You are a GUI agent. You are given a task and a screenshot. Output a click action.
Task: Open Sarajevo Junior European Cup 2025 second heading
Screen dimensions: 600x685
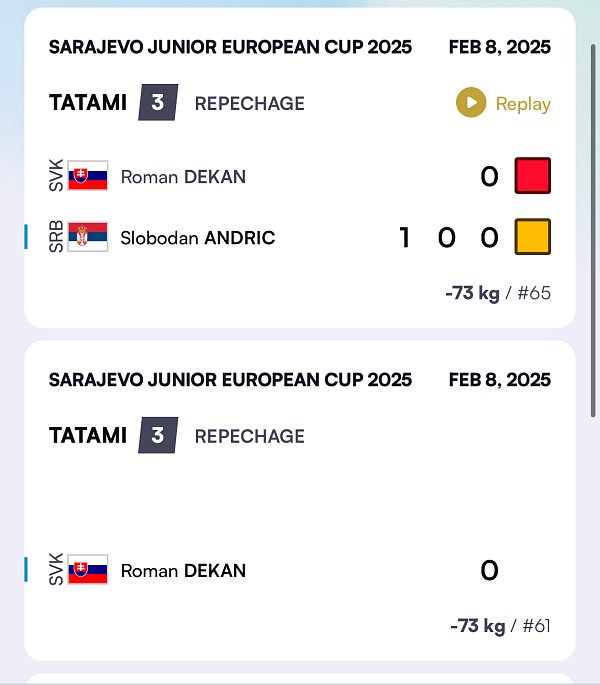coord(230,380)
